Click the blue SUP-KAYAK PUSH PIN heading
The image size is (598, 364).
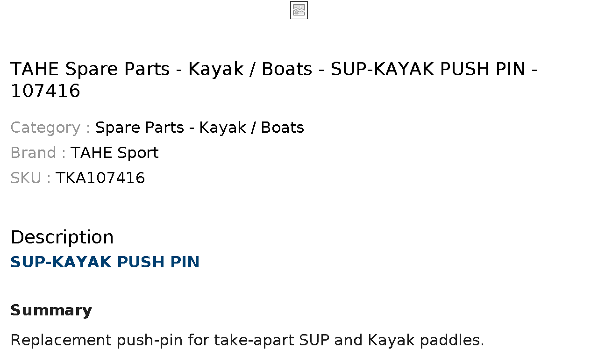(105, 262)
